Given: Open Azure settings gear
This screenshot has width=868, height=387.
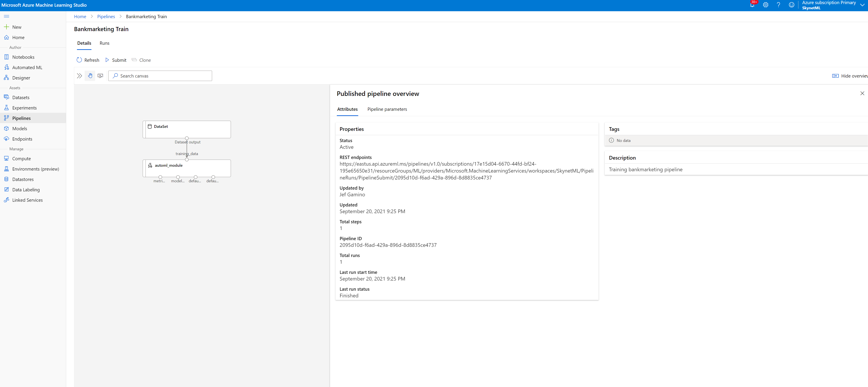Looking at the screenshot, I should tap(766, 5).
